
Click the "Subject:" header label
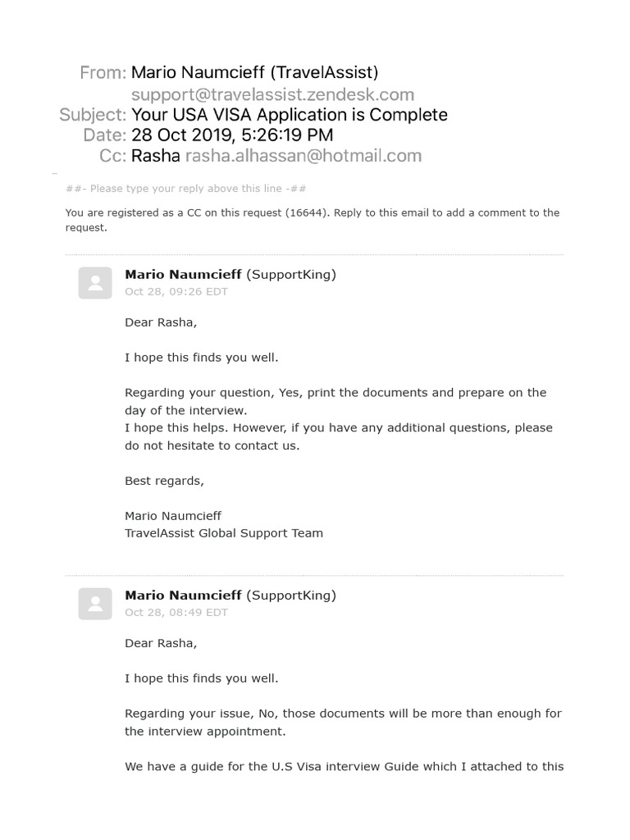(x=93, y=115)
